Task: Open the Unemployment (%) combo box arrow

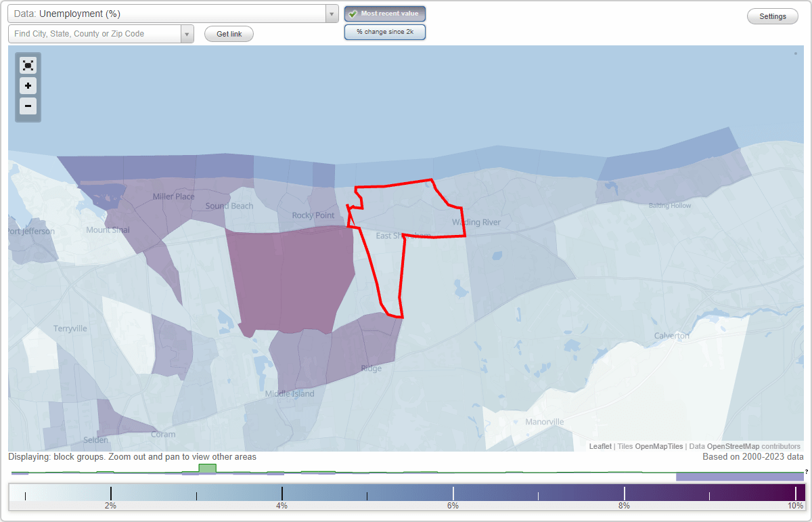Action: 331,13
